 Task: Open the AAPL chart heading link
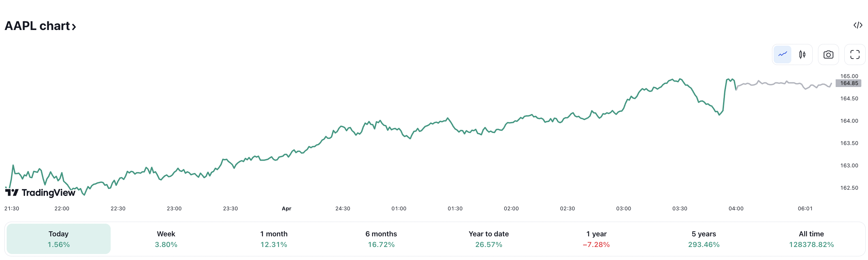(x=37, y=26)
